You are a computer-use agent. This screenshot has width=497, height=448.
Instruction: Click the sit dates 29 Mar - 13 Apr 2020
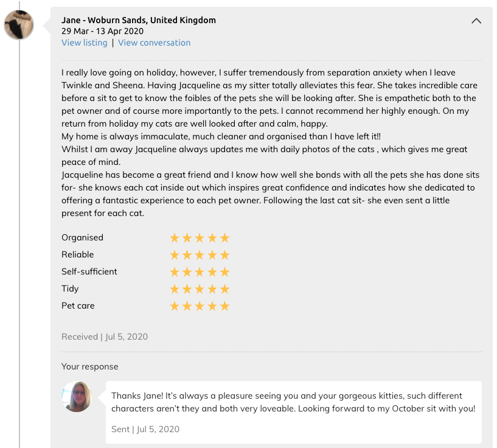click(x=102, y=31)
